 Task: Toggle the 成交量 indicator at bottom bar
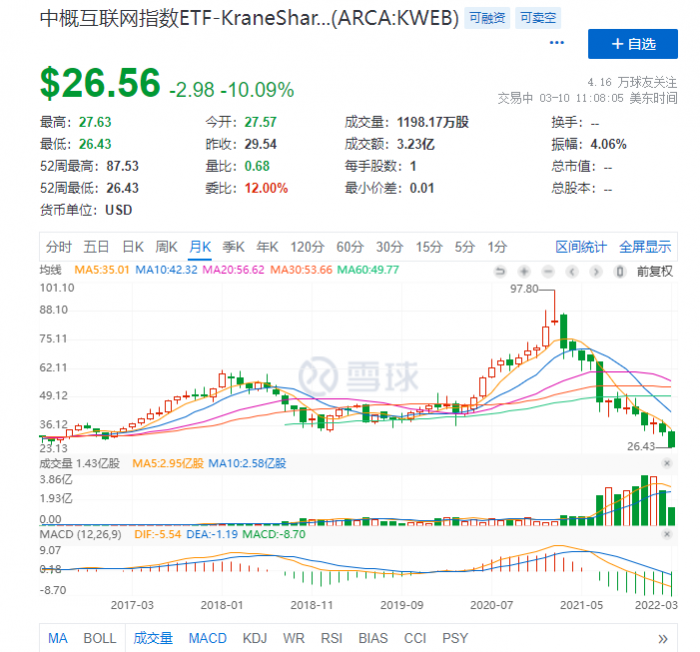(x=153, y=638)
